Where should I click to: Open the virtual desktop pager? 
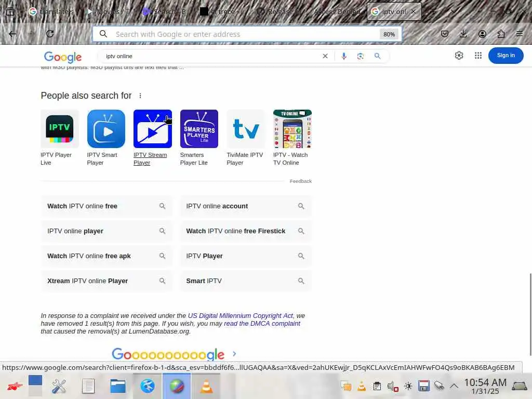[x=35, y=386]
